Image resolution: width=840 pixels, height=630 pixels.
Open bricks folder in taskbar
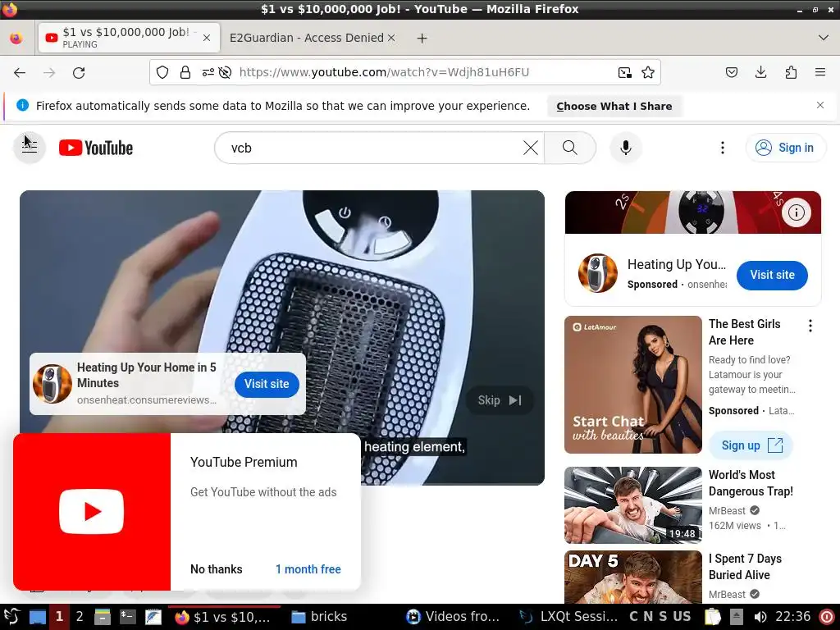pyautogui.click(x=319, y=617)
